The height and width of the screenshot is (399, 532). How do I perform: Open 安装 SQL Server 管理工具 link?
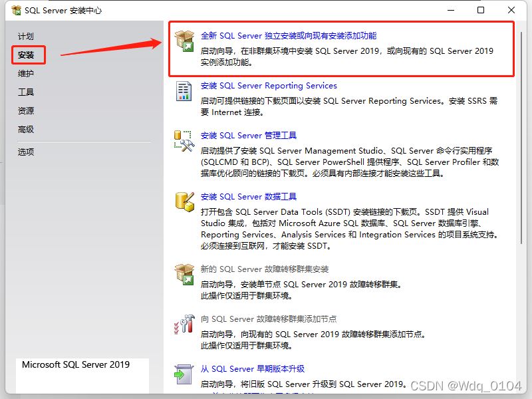[249, 136]
